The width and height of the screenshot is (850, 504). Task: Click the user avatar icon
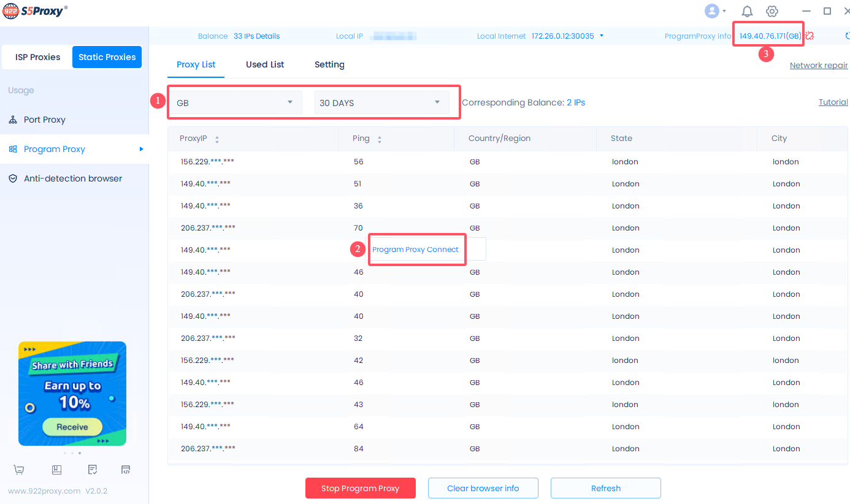pos(712,11)
